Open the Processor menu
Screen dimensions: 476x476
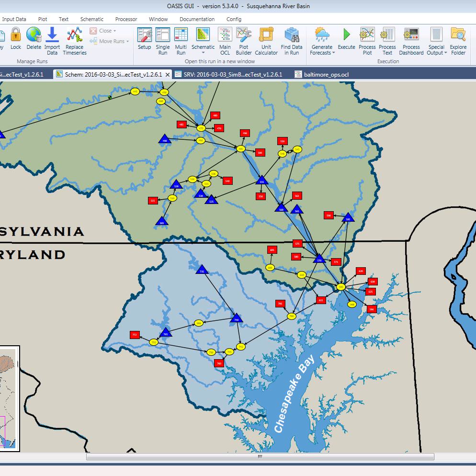(x=126, y=19)
